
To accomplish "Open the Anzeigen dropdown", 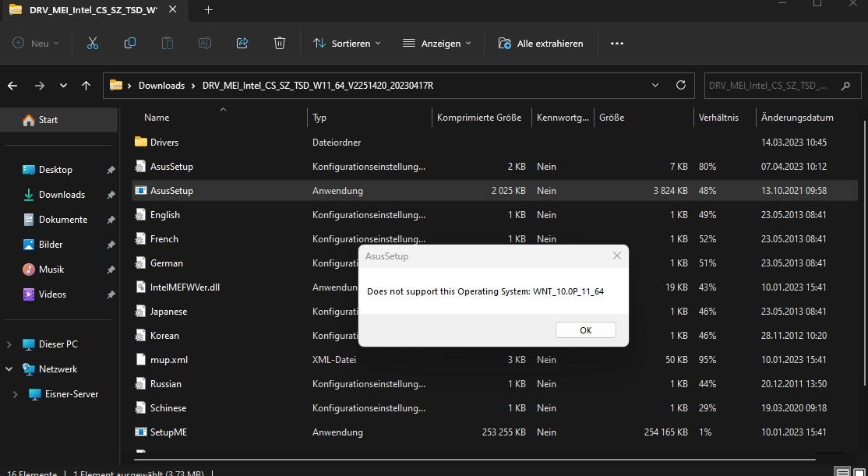I will point(436,43).
